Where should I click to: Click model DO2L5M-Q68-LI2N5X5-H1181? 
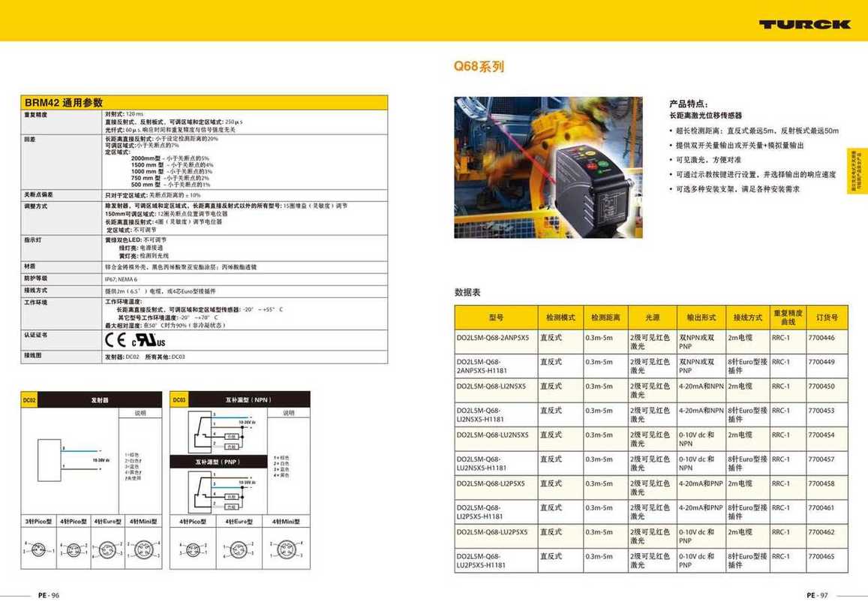[480, 415]
